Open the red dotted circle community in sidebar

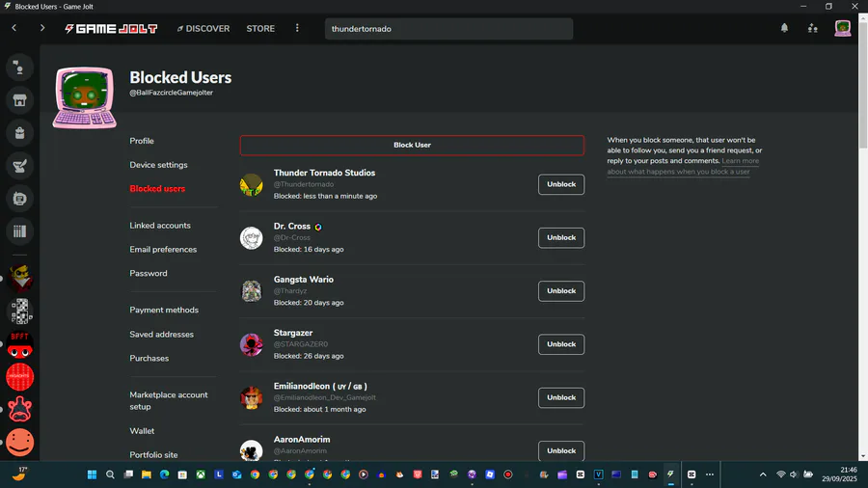tap(20, 377)
